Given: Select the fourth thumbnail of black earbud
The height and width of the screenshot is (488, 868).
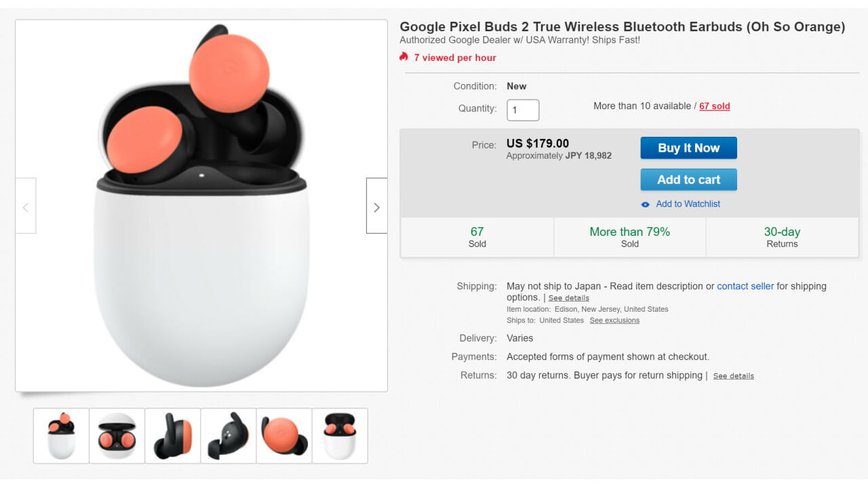Looking at the screenshot, I should [x=229, y=436].
